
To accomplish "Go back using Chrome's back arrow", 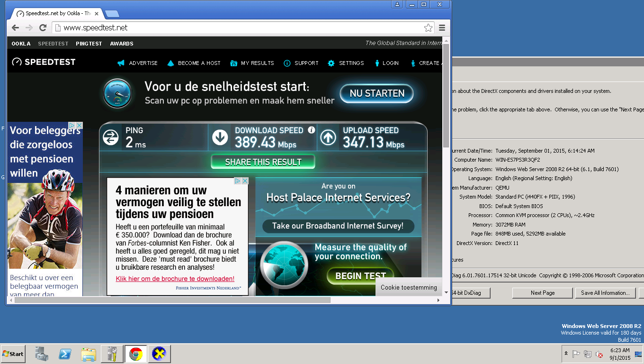I will pos(15,28).
